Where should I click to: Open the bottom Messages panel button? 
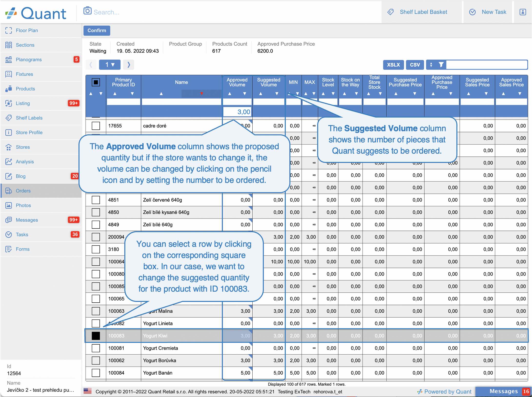pos(503,391)
